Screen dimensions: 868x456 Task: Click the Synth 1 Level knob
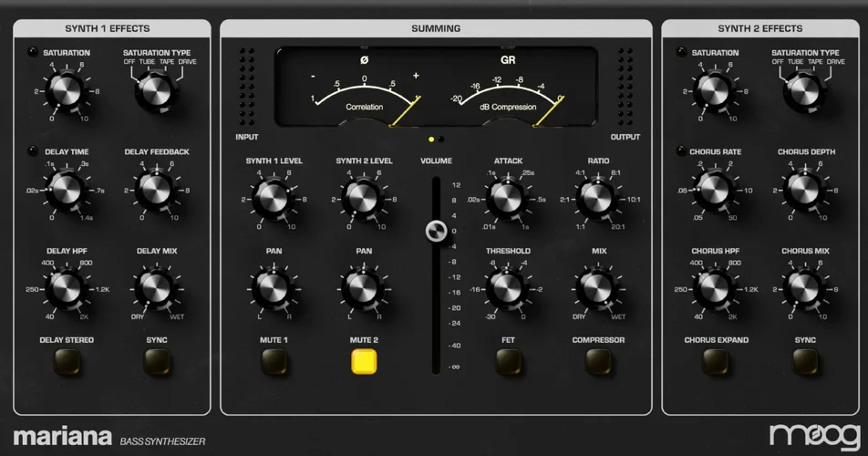274,199
